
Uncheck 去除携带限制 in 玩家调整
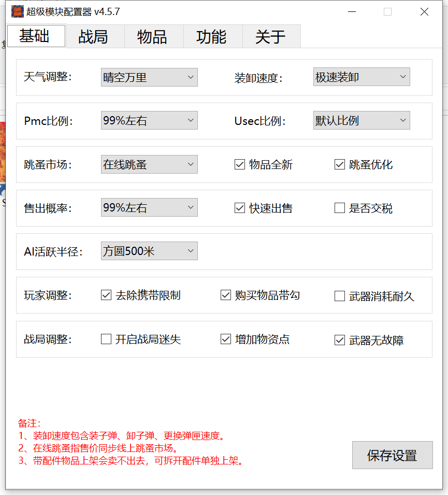106,295
